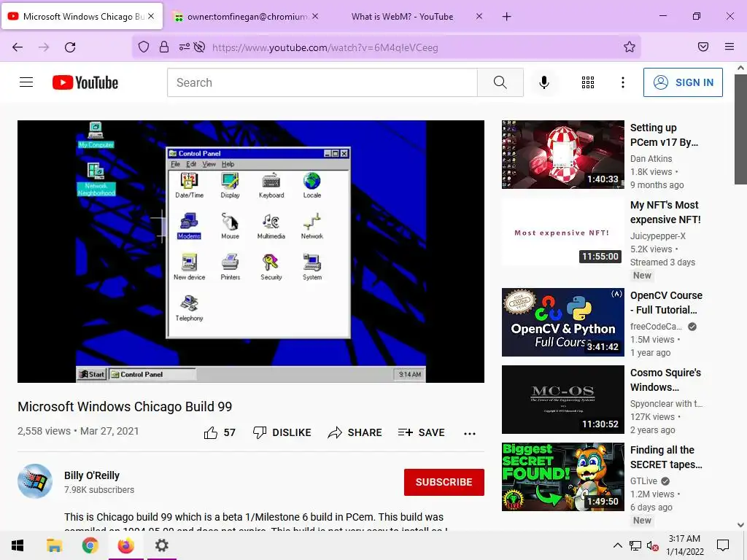Open Billy O'Reilly channel avatar
The width and height of the screenshot is (747, 560).
[x=35, y=481]
